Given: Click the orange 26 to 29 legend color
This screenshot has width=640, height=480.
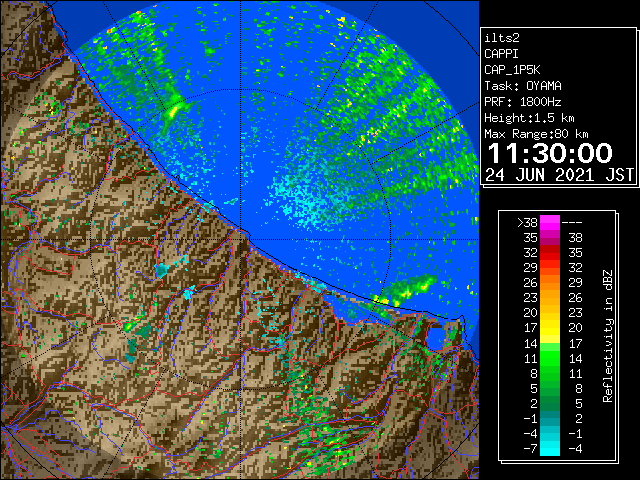Looking at the screenshot, I should coord(550,283).
